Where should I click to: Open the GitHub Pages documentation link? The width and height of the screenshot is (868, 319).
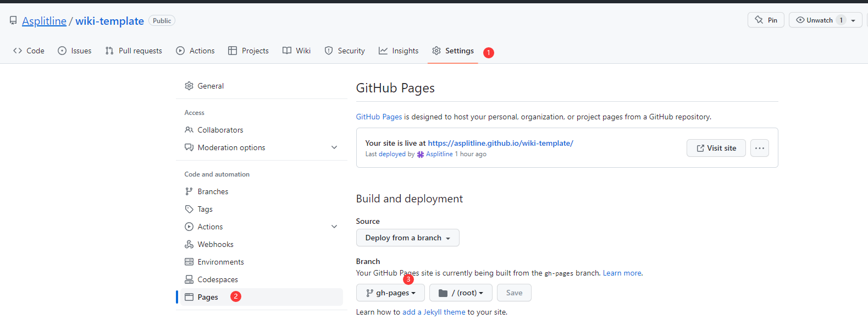coord(379,117)
